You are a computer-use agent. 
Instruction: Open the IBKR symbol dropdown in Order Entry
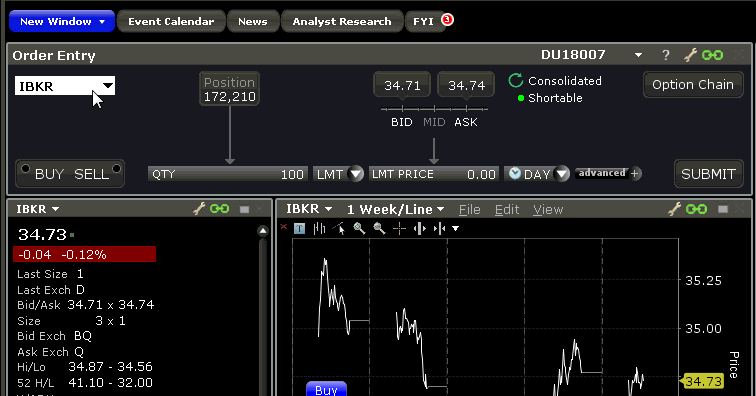click(108, 86)
